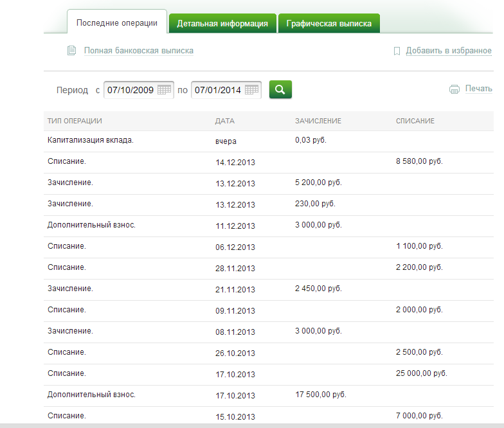Click the amount 2 500,00 руб.

[x=419, y=352]
